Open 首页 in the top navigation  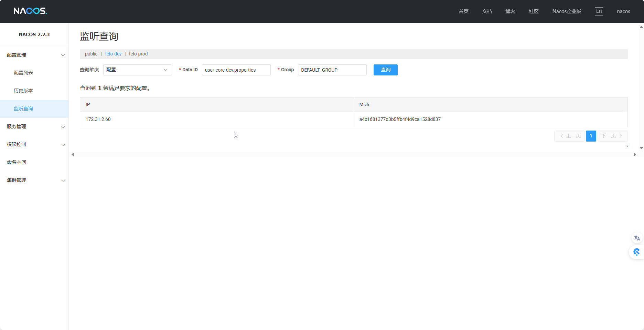(x=463, y=11)
